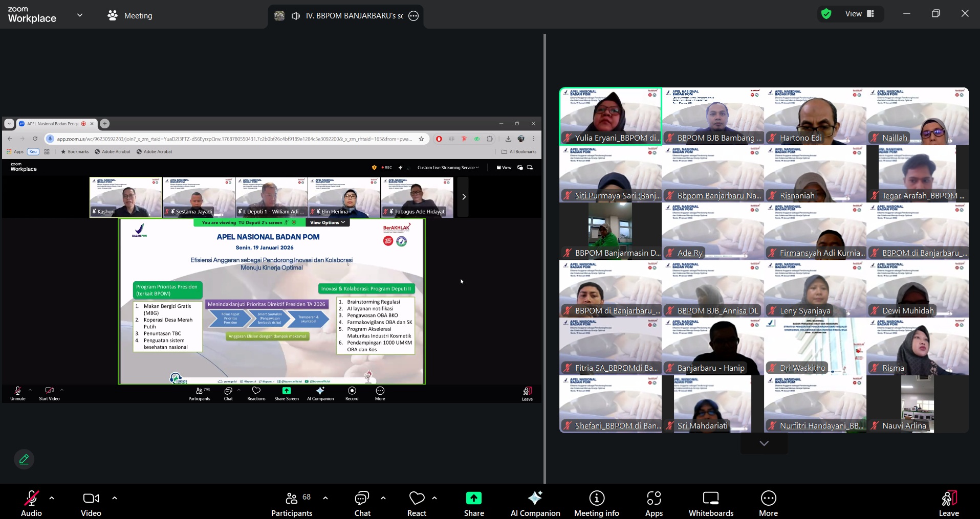The height and width of the screenshot is (519, 980).
Task: Show next page of participant gallery
Action: click(x=764, y=443)
